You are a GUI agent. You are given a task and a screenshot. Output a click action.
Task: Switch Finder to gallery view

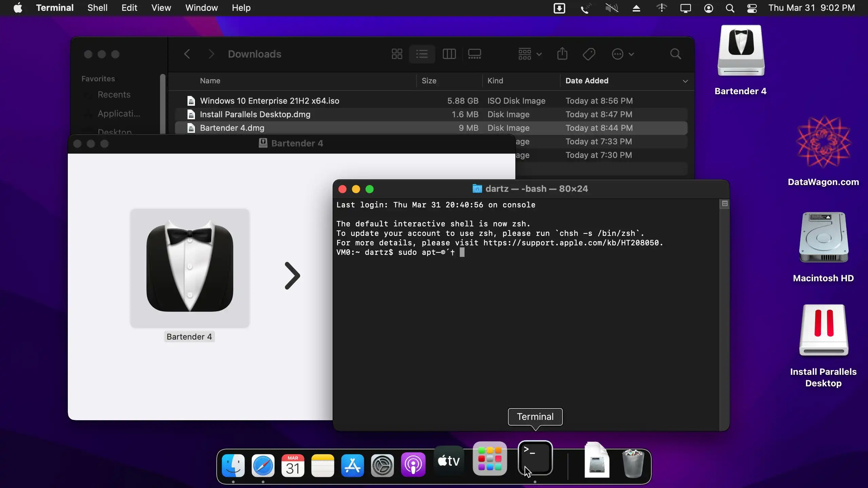coord(474,54)
